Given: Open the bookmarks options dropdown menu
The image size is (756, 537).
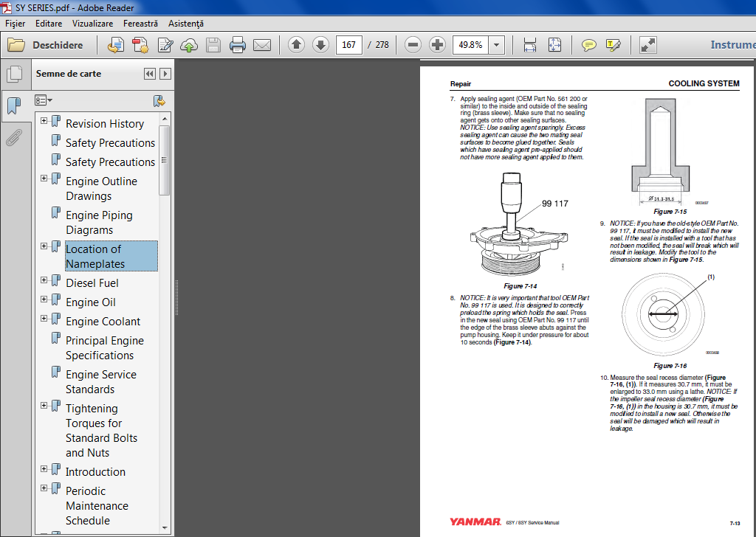Looking at the screenshot, I should point(44,100).
